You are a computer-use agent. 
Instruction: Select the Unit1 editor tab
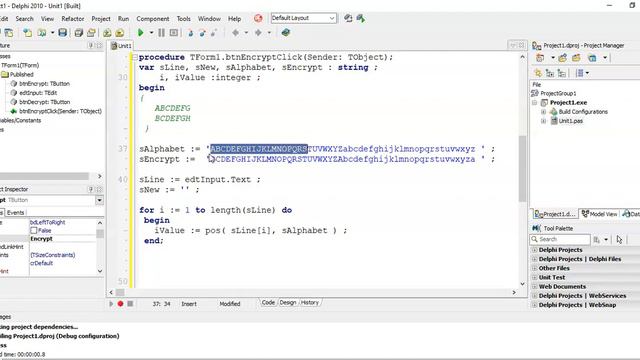(121, 46)
